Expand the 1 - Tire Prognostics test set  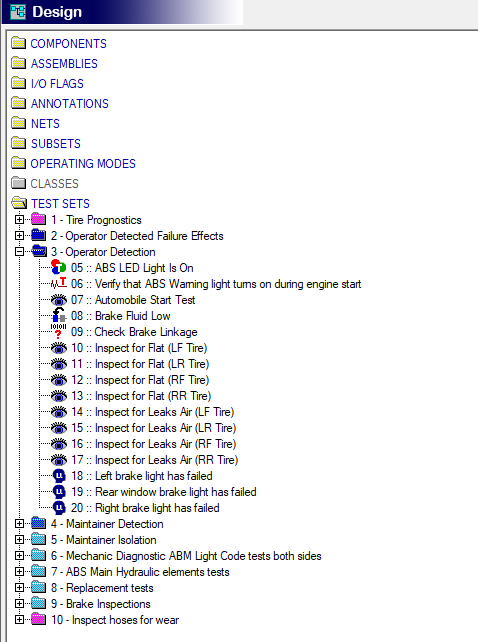(x=19, y=219)
